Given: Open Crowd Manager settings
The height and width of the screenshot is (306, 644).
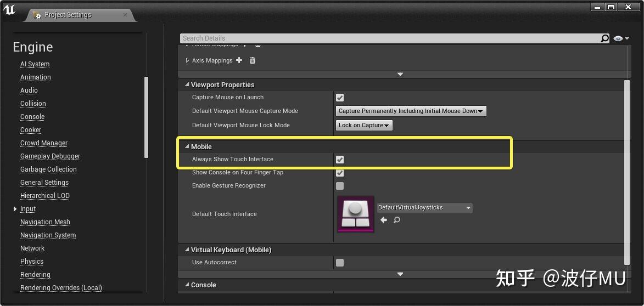Looking at the screenshot, I should 44,143.
